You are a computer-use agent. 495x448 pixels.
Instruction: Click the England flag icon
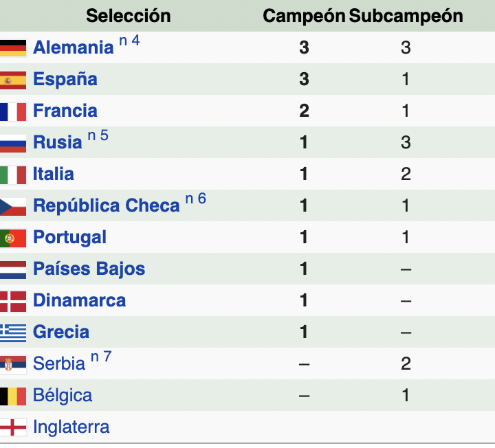[x=13, y=427]
